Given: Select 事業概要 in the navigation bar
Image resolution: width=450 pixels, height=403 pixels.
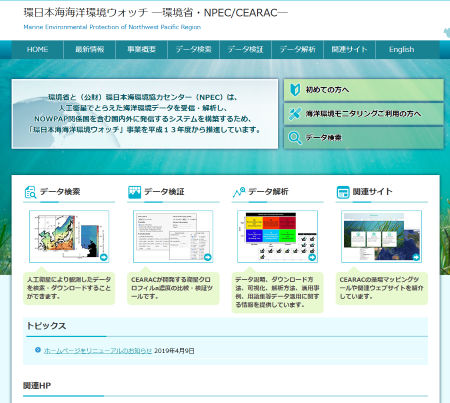Looking at the screenshot, I should [x=142, y=50].
